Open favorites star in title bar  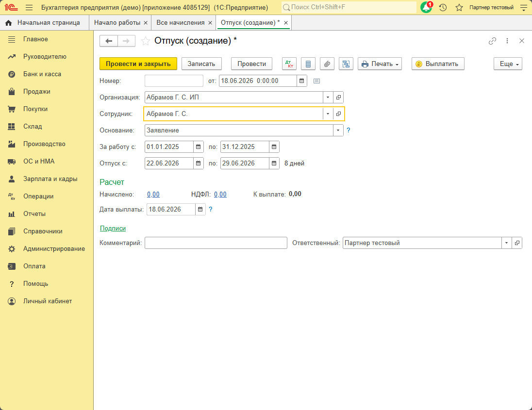[459, 7]
